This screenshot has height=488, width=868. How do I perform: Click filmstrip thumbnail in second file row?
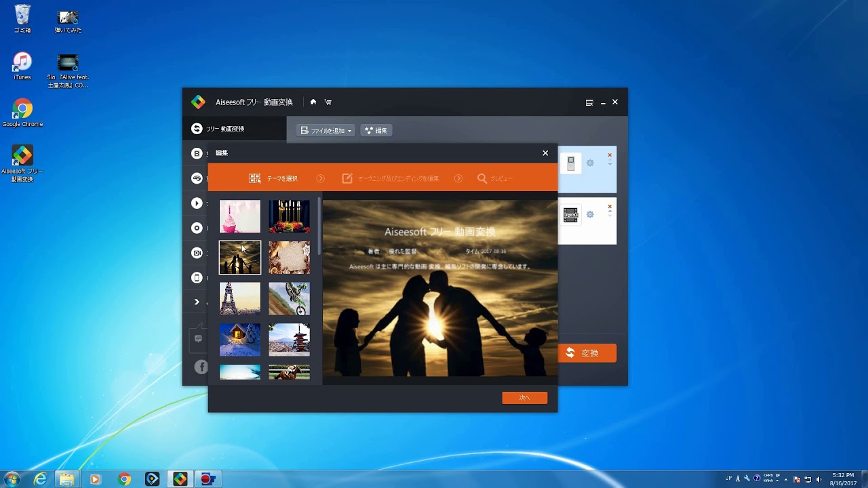point(571,216)
